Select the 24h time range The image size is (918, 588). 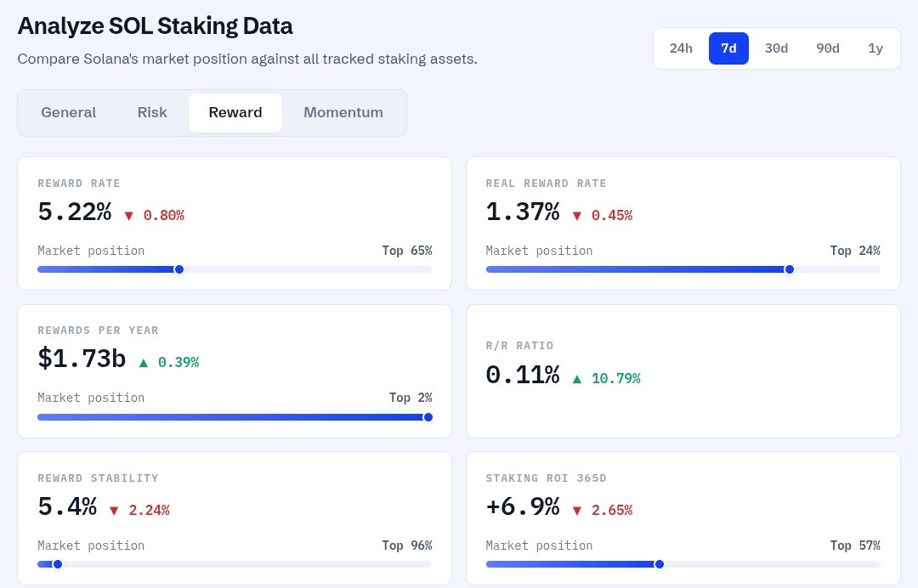point(681,48)
